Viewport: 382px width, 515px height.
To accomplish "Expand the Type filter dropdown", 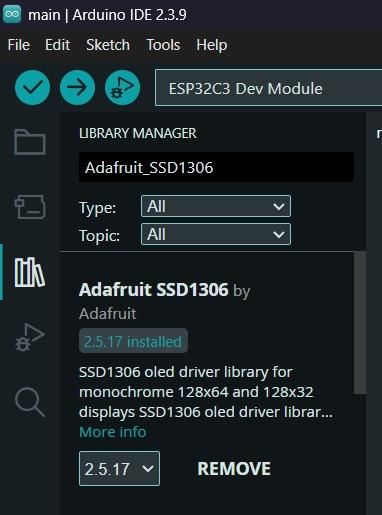I will tap(216, 206).
